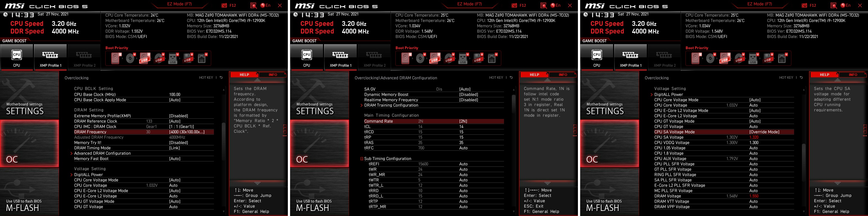Viewport: 868px width, 216px height.
Task: Open the SETTINGS tile in the rightmost BIOS window
Action: [609, 95]
